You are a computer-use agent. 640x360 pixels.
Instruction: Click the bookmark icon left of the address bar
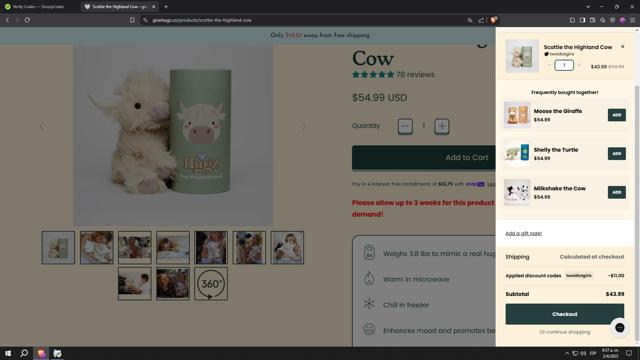click(132, 20)
